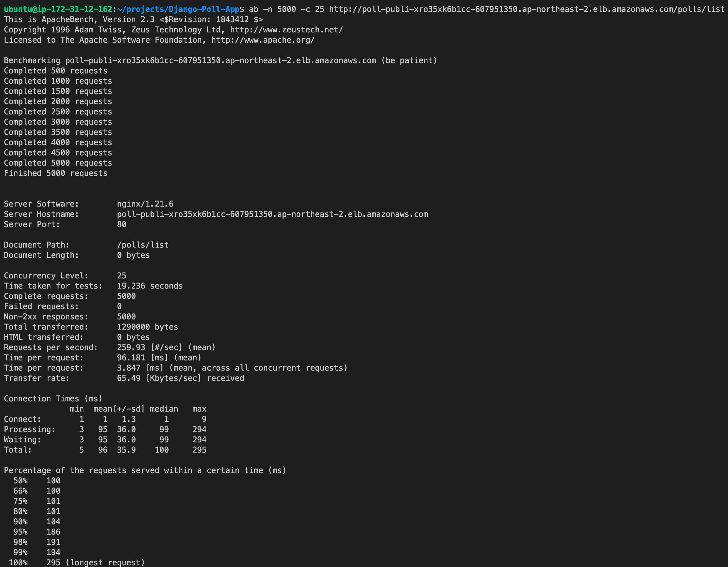728x567 pixels.
Task: Click the Finished 5000 requests line
Action: (55, 173)
